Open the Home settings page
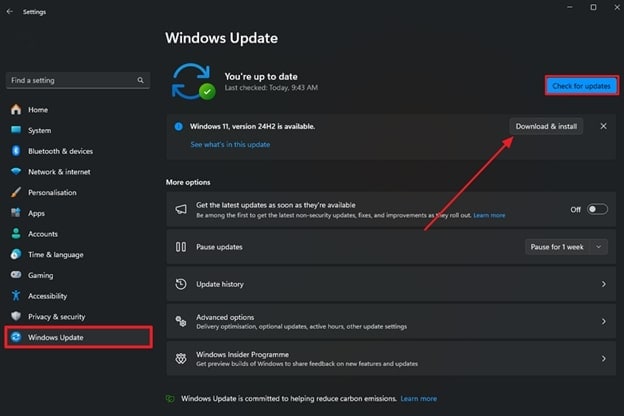Image resolution: width=624 pixels, height=416 pixels. (78, 109)
